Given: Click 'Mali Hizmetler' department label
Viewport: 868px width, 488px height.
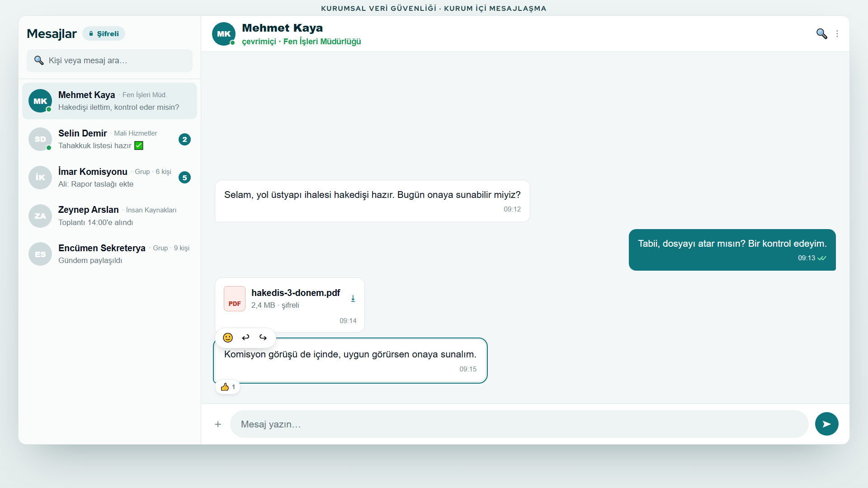Looking at the screenshot, I should [136, 133].
